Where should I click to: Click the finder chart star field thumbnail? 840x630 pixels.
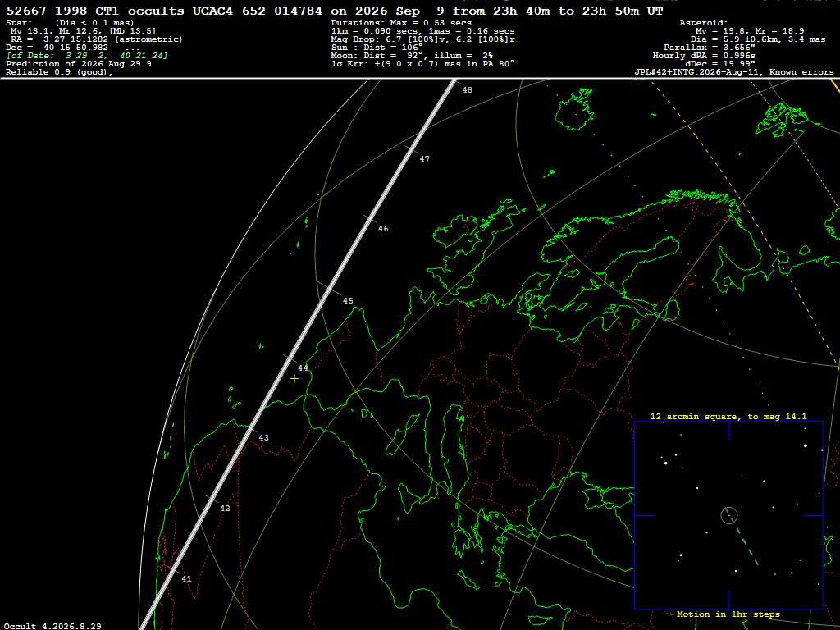pyautogui.click(x=728, y=515)
